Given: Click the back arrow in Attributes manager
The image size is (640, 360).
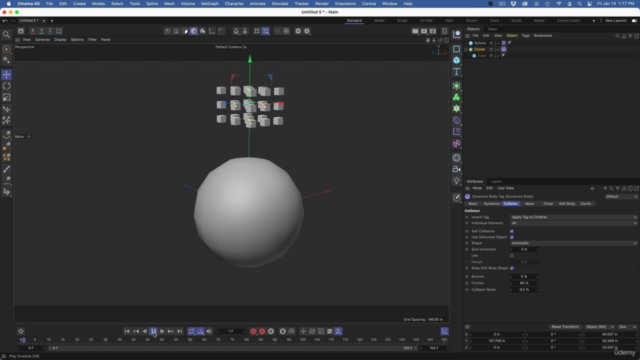Looking at the screenshot, I should pyautogui.click(x=592, y=189).
